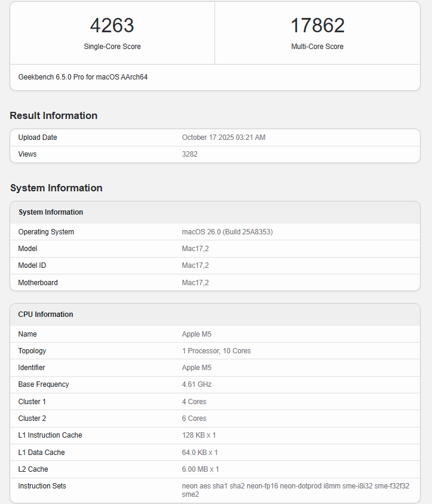Image resolution: width=432 pixels, height=504 pixels.
Task: Select 'Apple M5' value in Name row
Action: point(197,334)
